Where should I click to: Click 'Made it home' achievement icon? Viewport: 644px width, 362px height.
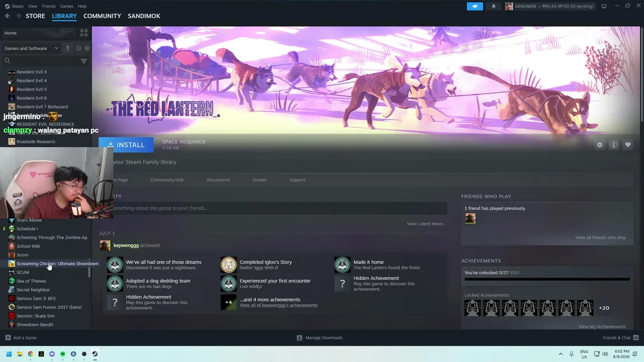pos(342,264)
